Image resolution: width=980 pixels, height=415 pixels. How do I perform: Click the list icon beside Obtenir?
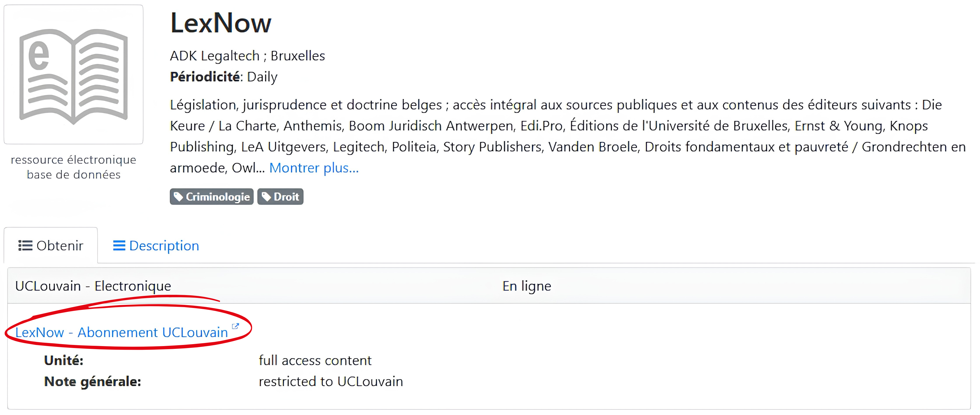25,245
